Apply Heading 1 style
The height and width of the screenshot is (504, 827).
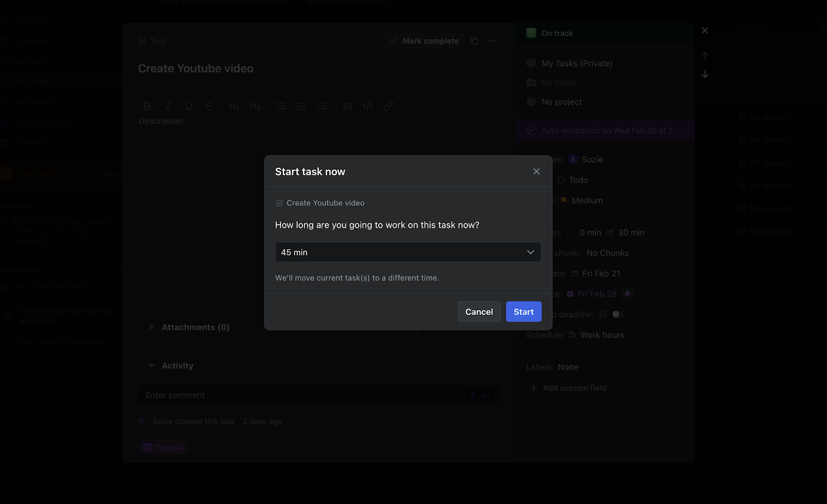point(234,106)
